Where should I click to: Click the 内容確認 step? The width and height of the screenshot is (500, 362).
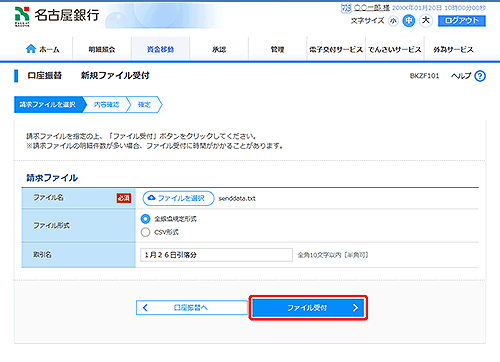click(106, 105)
